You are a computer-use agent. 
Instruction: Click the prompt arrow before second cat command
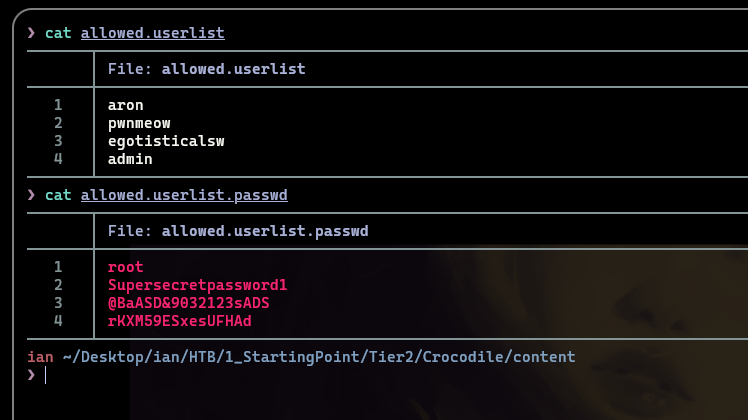[x=31, y=195]
